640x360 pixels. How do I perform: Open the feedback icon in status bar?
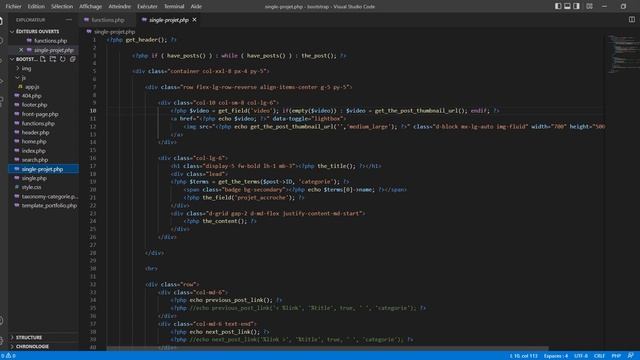tap(631, 356)
